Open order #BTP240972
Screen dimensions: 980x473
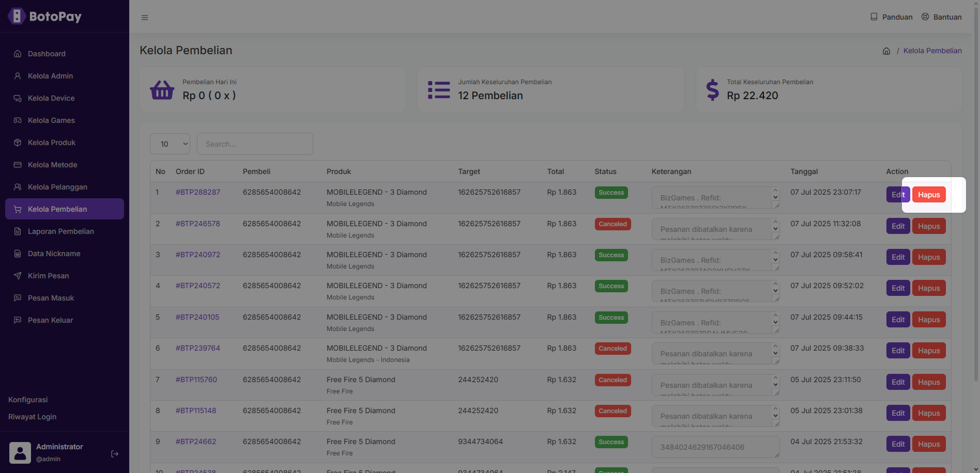(x=198, y=255)
